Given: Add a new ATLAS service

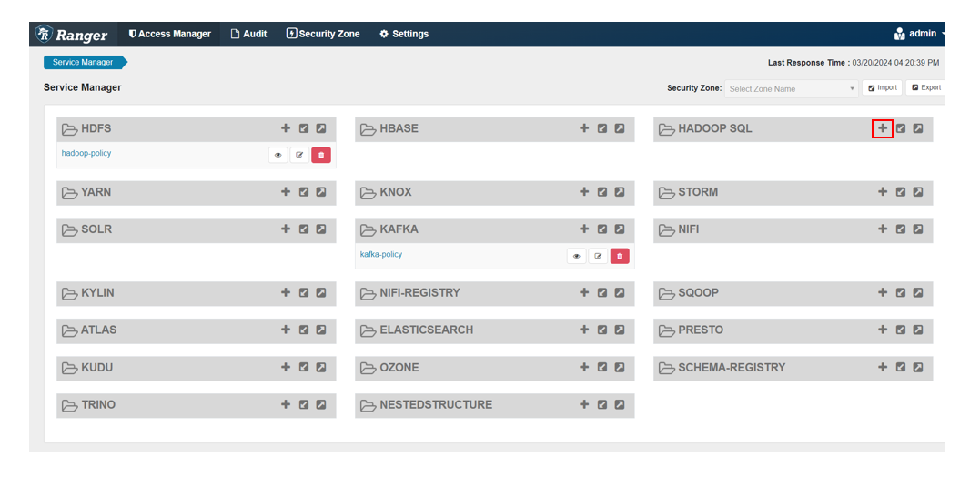Looking at the screenshot, I should pos(286,330).
